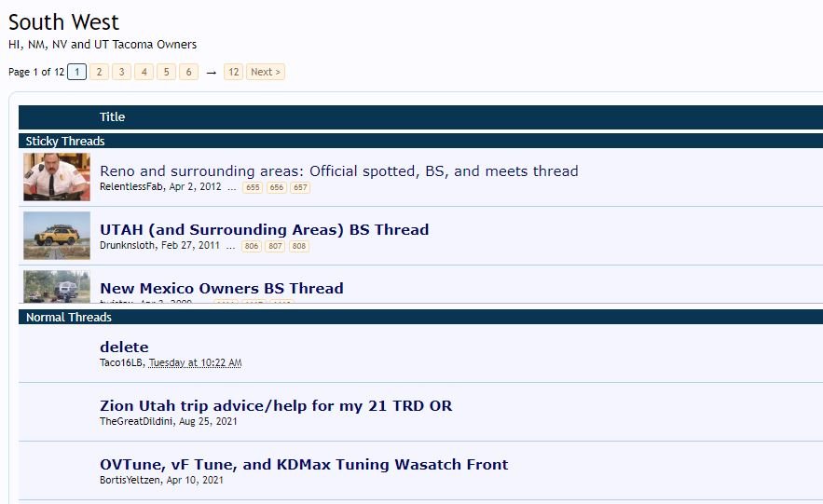823x504 pixels.
Task: Open page 655 of Reno thread
Action: (x=253, y=187)
